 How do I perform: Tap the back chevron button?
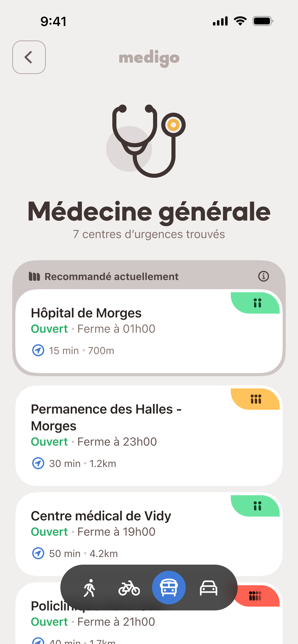pyautogui.click(x=29, y=57)
